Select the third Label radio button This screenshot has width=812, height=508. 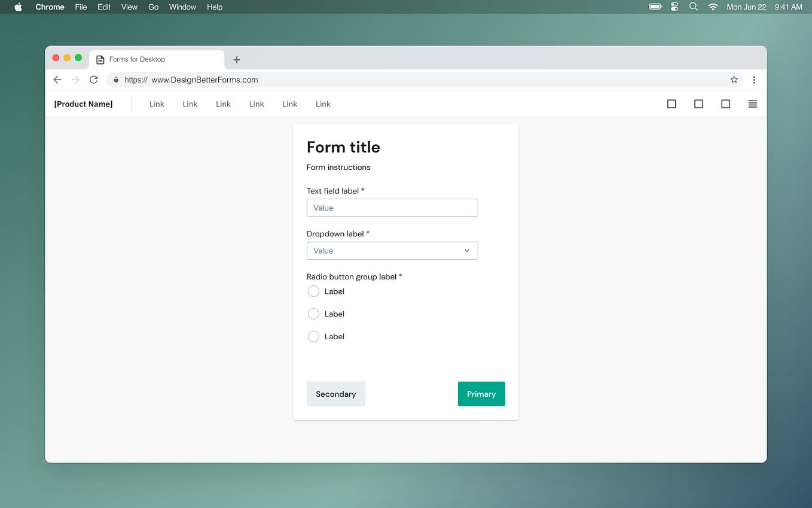313,336
